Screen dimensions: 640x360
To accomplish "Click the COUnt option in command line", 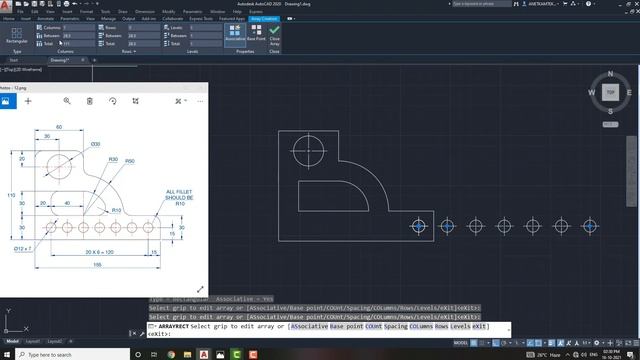I will click(373, 326).
